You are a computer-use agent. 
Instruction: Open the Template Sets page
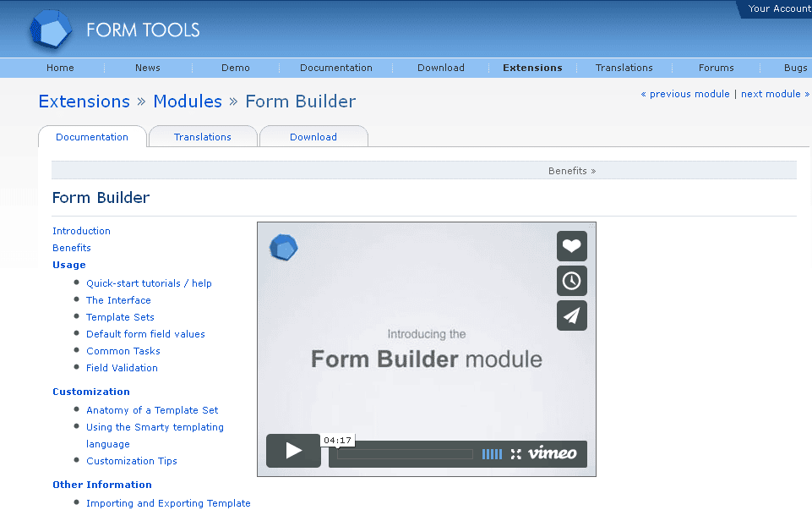(120, 317)
